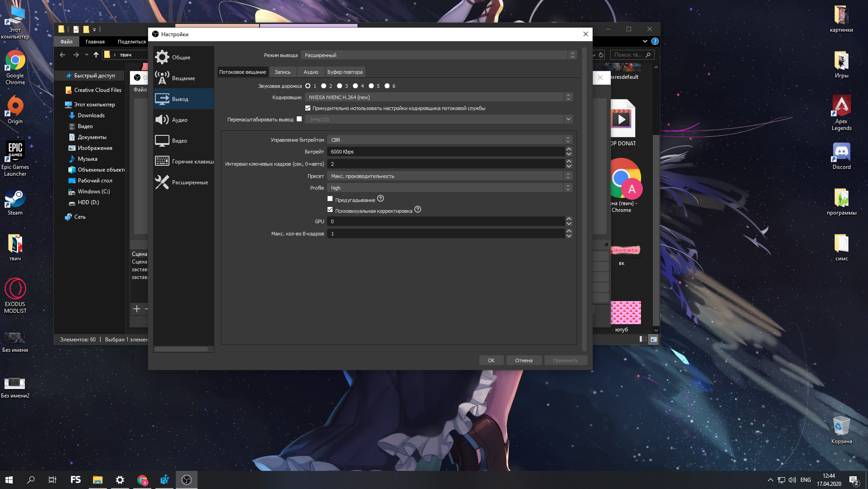This screenshot has width=868, height=489.
Task: Launch Apex Legends from the desktop
Action: [x=841, y=113]
